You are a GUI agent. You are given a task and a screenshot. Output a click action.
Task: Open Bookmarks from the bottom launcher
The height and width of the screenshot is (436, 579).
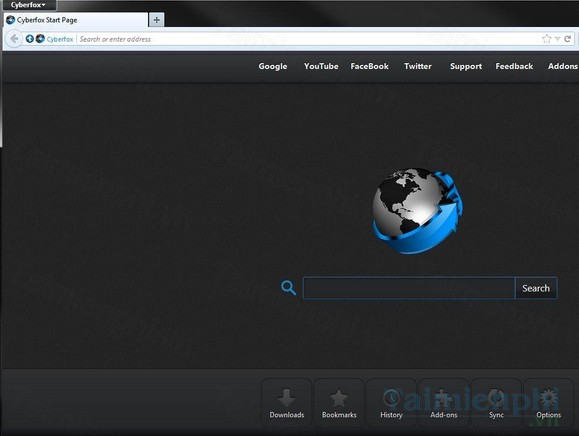click(x=339, y=403)
